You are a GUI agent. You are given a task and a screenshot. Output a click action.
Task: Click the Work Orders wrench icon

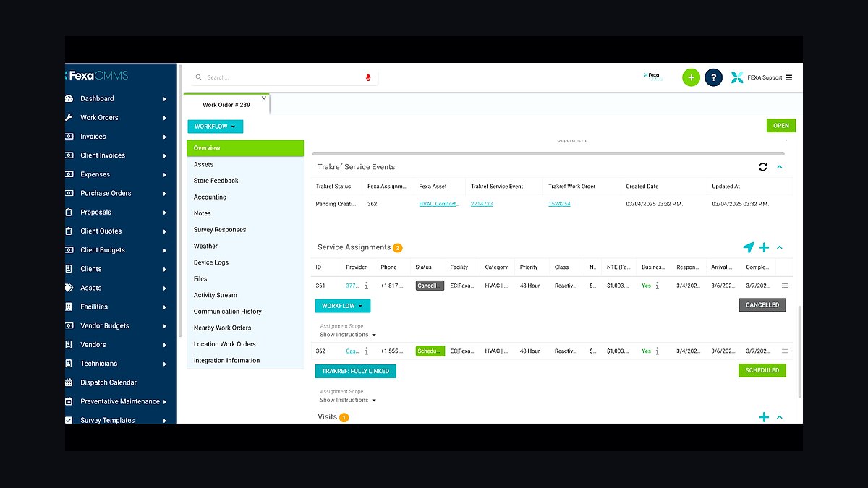[69, 117]
